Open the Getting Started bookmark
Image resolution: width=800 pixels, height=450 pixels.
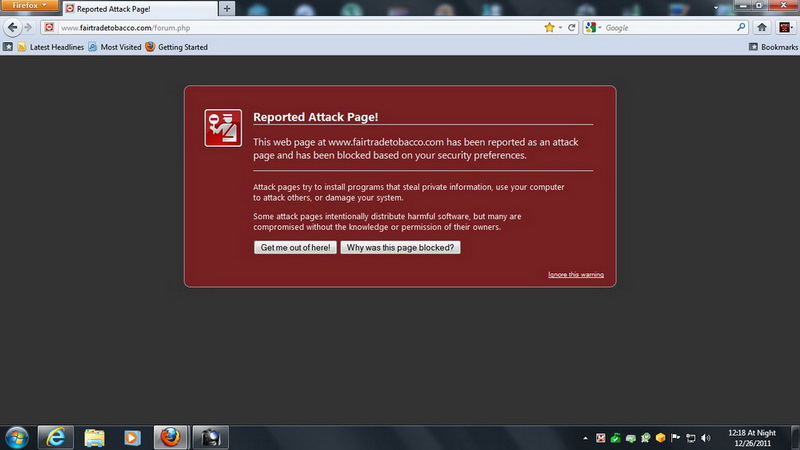177,47
